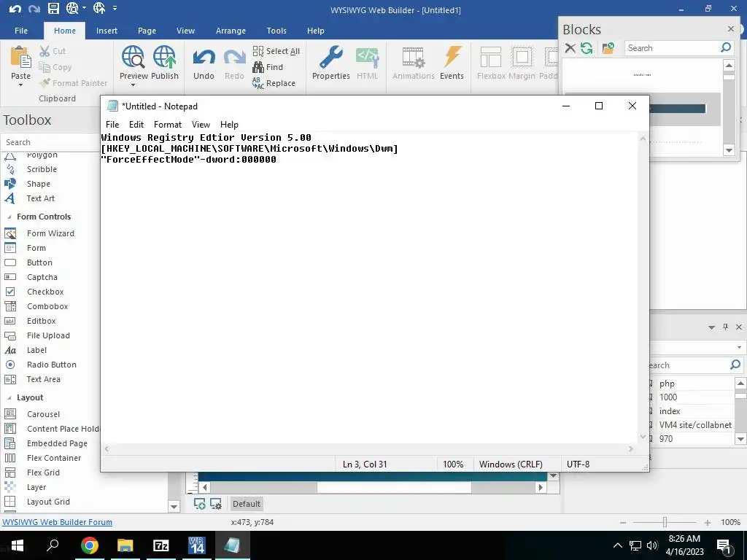Open Notepad File menu
This screenshot has height=560, width=747.
pyautogui.click(x=112, y=124)
